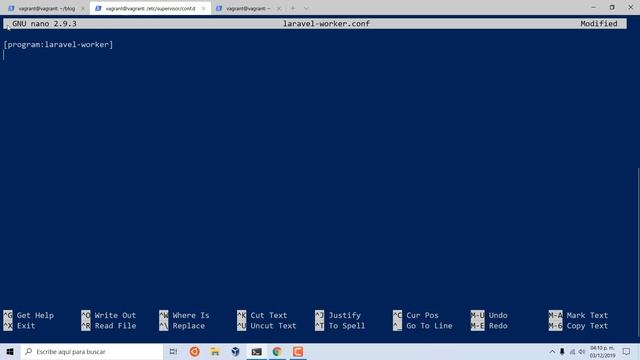Restore down the terminal window

[612, 7]
